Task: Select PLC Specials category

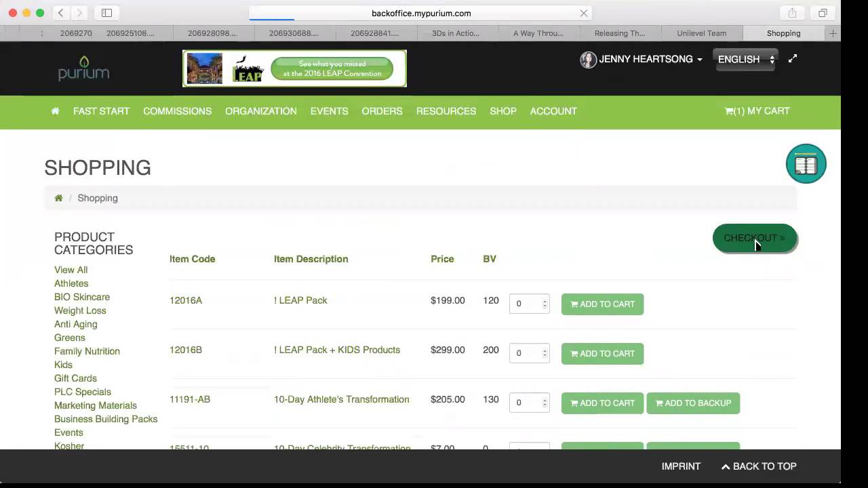Action: [x=83, y=392]
